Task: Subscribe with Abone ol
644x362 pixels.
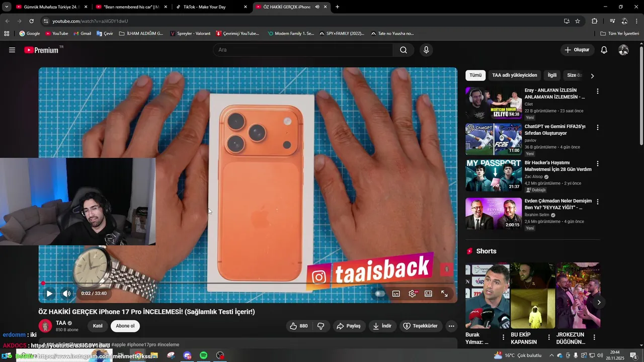Action: pos(125,326)
